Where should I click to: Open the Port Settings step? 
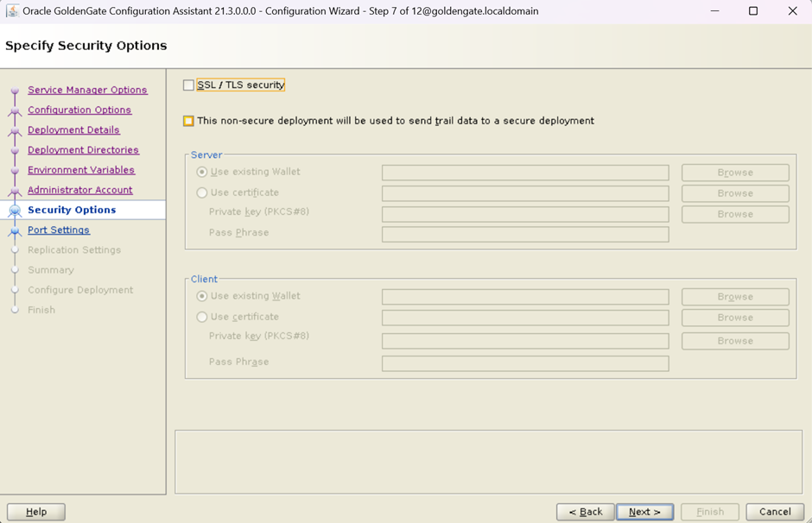pos(59,230)
